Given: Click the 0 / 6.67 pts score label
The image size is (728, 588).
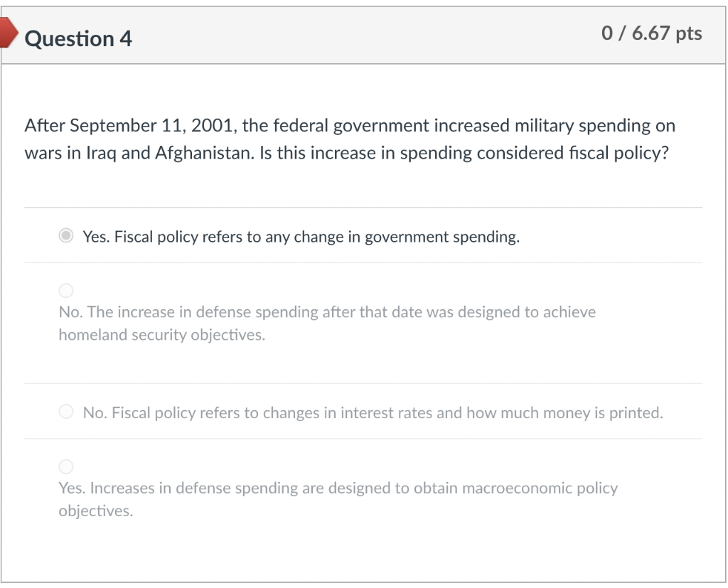Looking at the screenshot, I should pos(651,33).
